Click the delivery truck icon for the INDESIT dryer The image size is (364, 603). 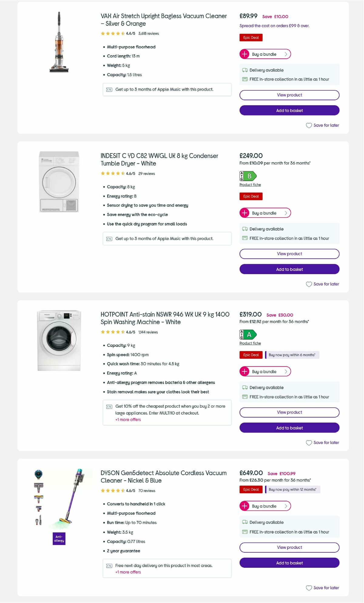(244, 229)
